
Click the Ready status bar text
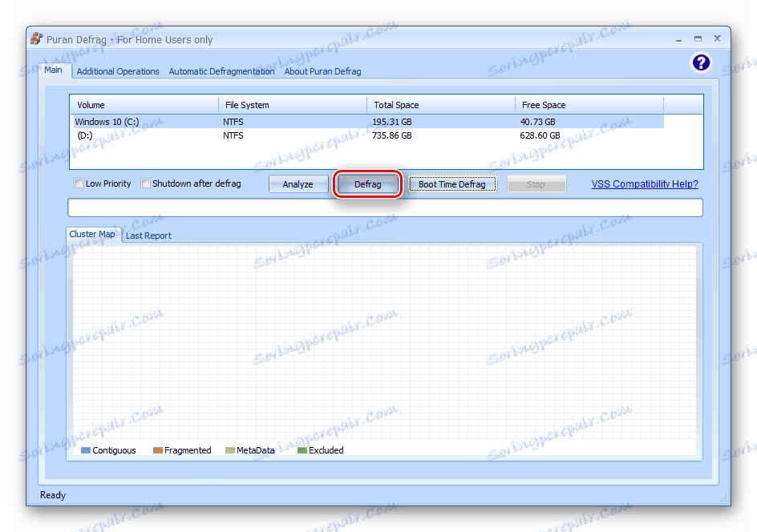[53, 495]
